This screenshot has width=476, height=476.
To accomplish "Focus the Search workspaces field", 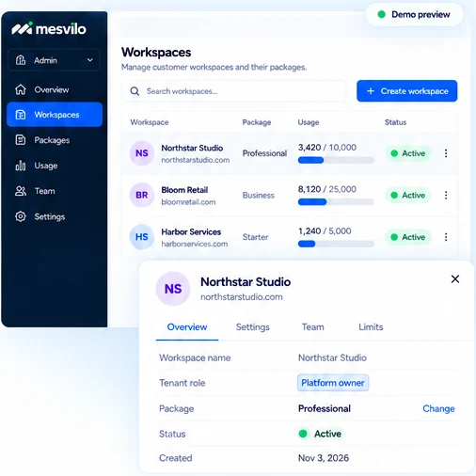I will pos(234,91).
